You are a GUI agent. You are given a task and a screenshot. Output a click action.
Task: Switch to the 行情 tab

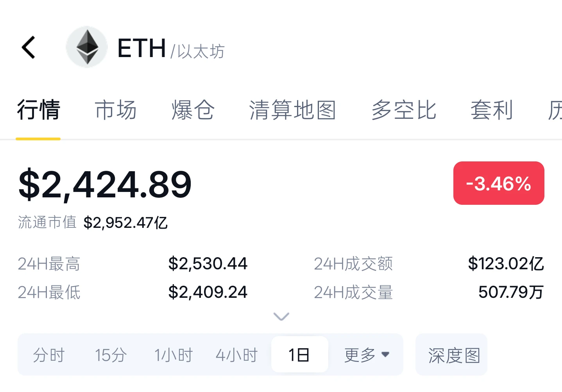click(x=38, y=110)
